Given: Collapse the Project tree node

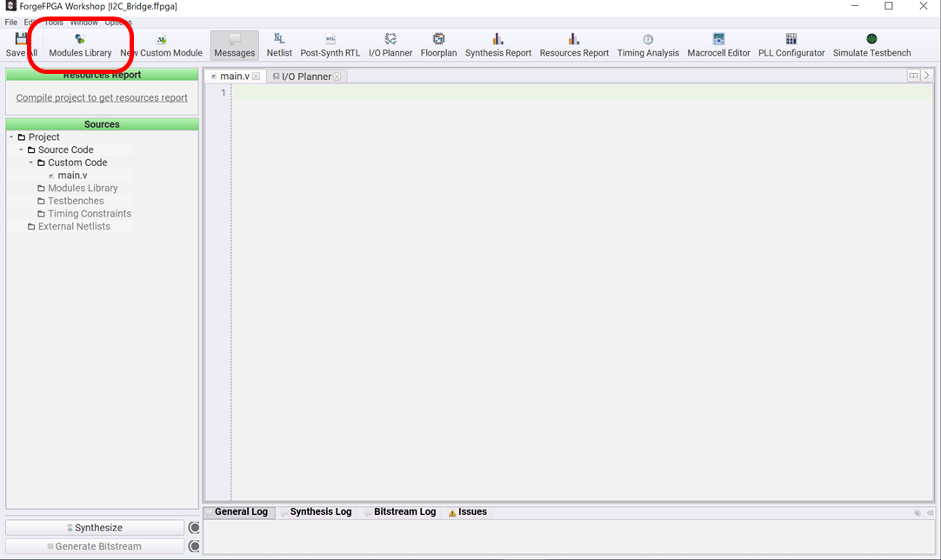Looking at the screenshot, I should coord(11,137).
